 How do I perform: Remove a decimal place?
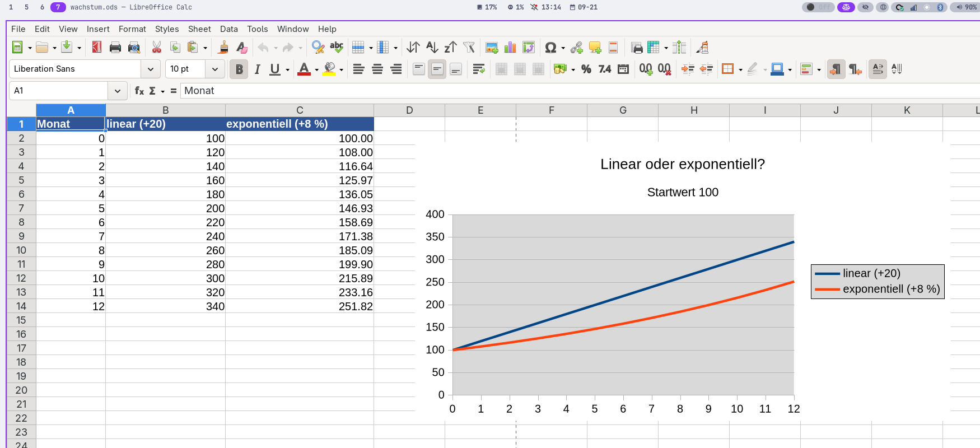[x=664, y=69]
